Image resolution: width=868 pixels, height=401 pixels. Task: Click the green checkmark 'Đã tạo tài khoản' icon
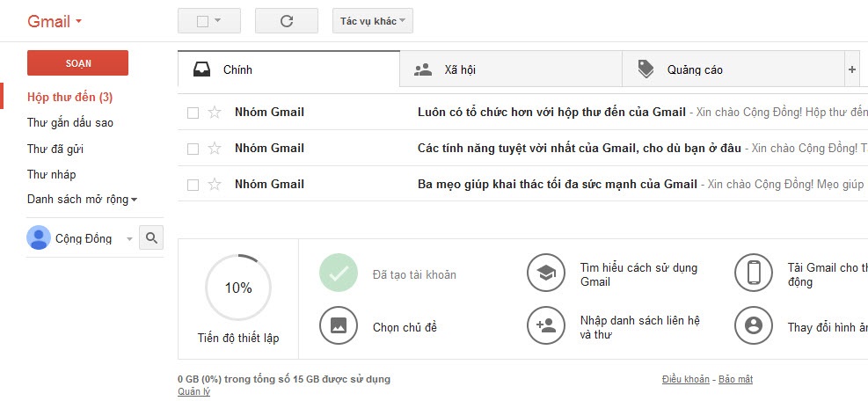click(339, 273)
